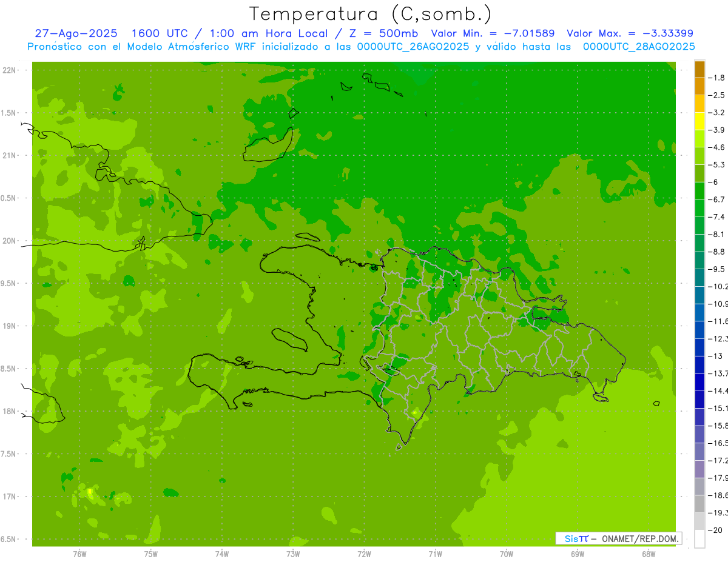
Task: Click the 21N latitude label
Action: pos(9,155)
